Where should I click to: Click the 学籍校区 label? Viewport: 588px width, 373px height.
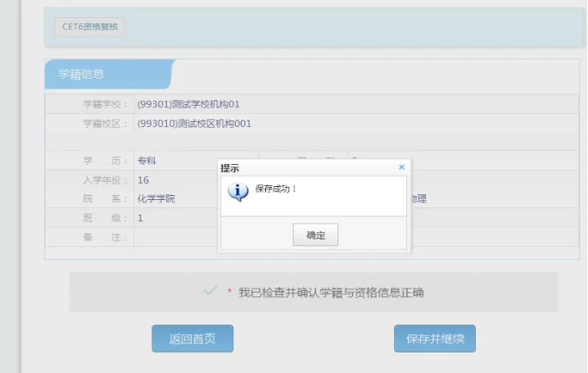(106, 124)
